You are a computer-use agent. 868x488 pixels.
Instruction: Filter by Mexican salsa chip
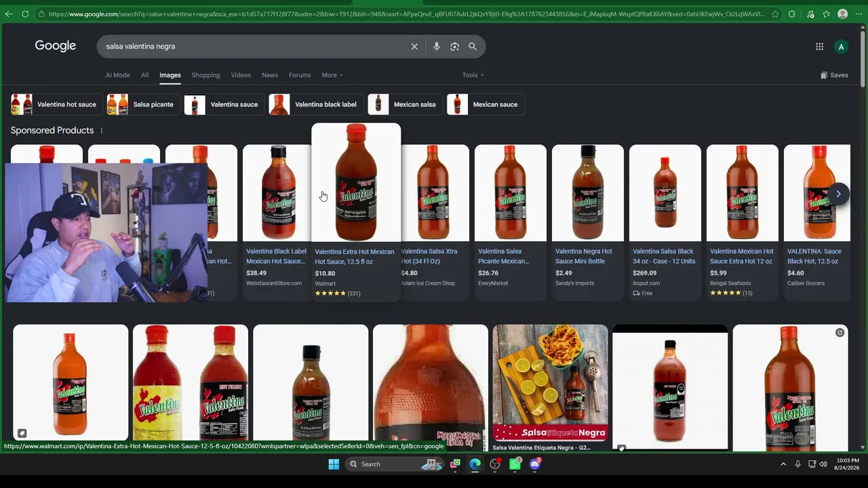click(405, 104)
